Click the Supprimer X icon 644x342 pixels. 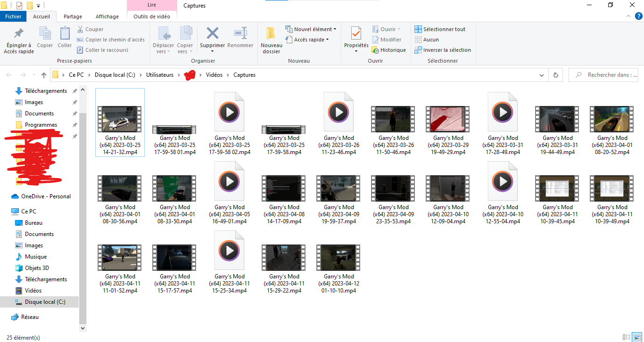click(213, 33)
